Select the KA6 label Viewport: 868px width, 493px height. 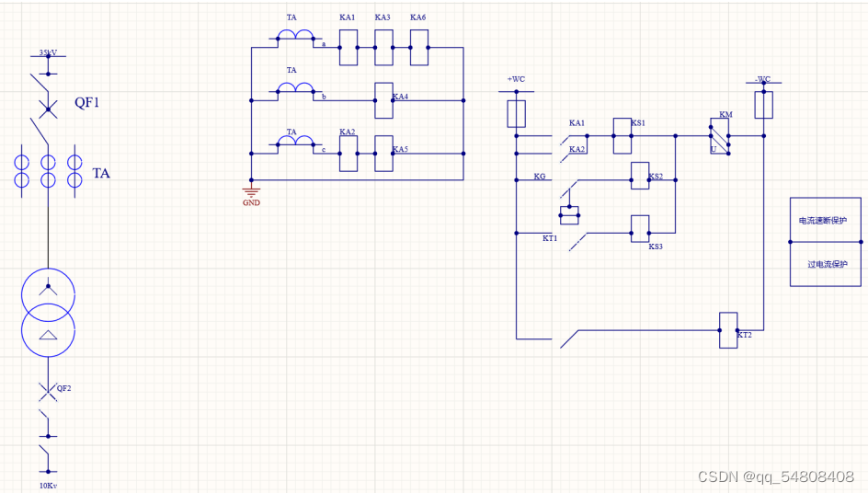pyautogui.click(x=418, y=17)
